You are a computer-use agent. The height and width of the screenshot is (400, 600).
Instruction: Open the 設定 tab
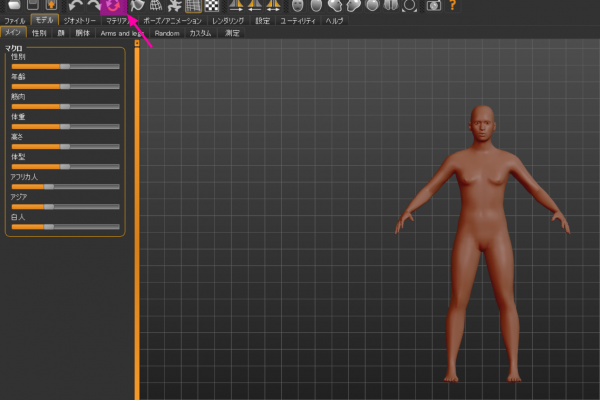click(x=262, y=21)
